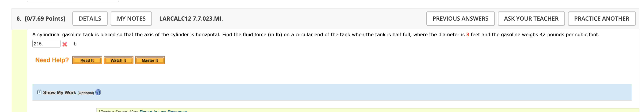Click the Need Help? label
Screen dimensions: 644x112
(x=52, y=60)
